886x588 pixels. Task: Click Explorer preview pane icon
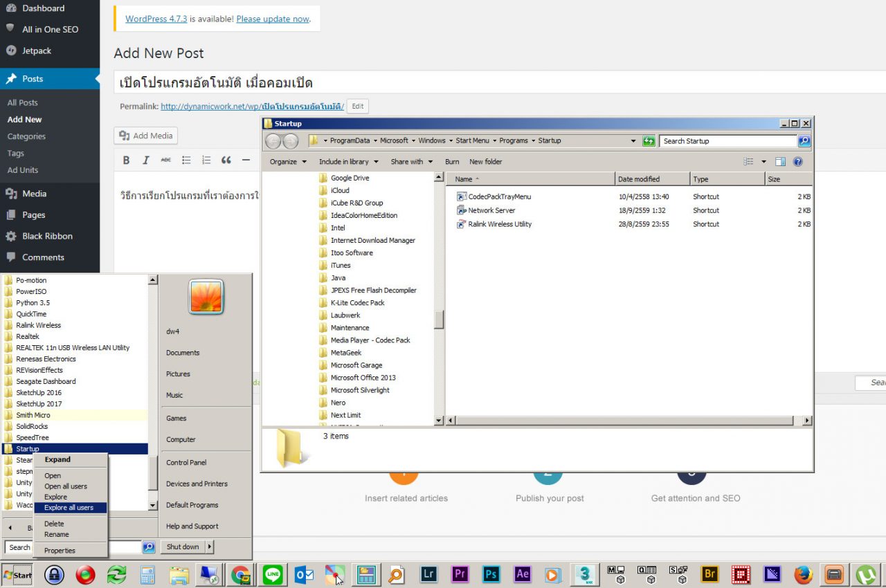tap(780, 162)
